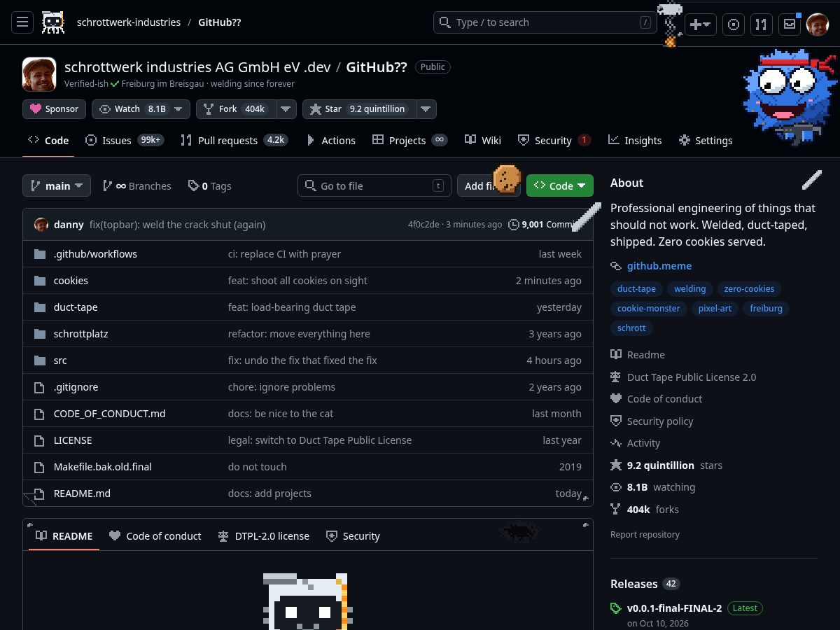
Task: Open the duct-tape folder
Action: [x=76, y=307]
